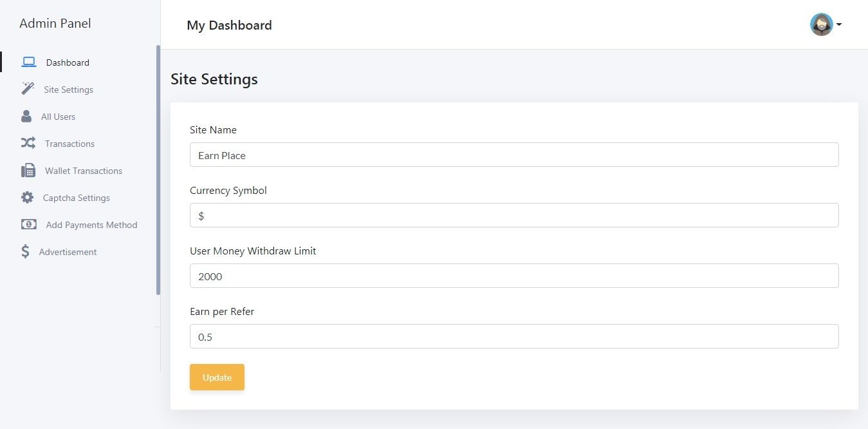Click the Advertisement dollar sign icon
Viewport: 868px width, 429px height.
tap(25, 251)
